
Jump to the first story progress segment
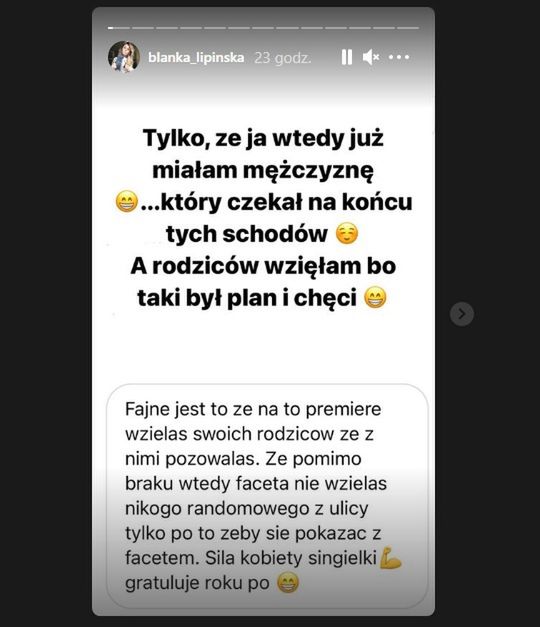(x=119, y=28)
